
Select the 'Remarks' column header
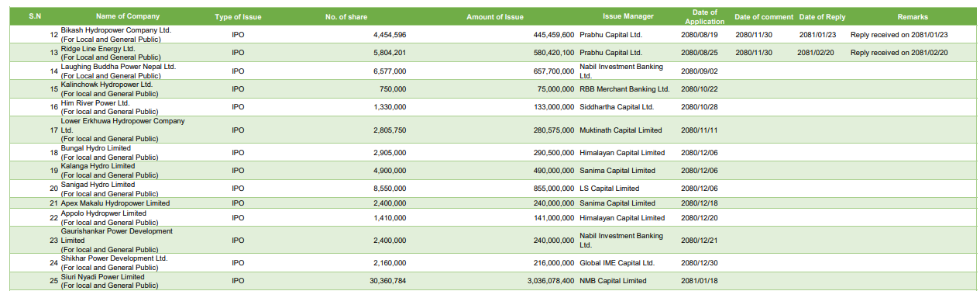pyautogui.click(x=912, y=17)
